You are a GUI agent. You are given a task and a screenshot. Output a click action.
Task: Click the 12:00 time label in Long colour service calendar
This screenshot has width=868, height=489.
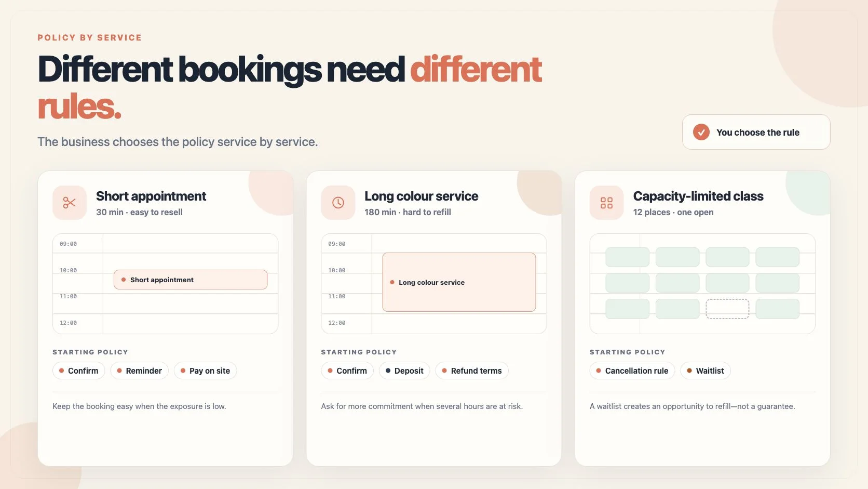pyautogui.click(x=336, y=323)
